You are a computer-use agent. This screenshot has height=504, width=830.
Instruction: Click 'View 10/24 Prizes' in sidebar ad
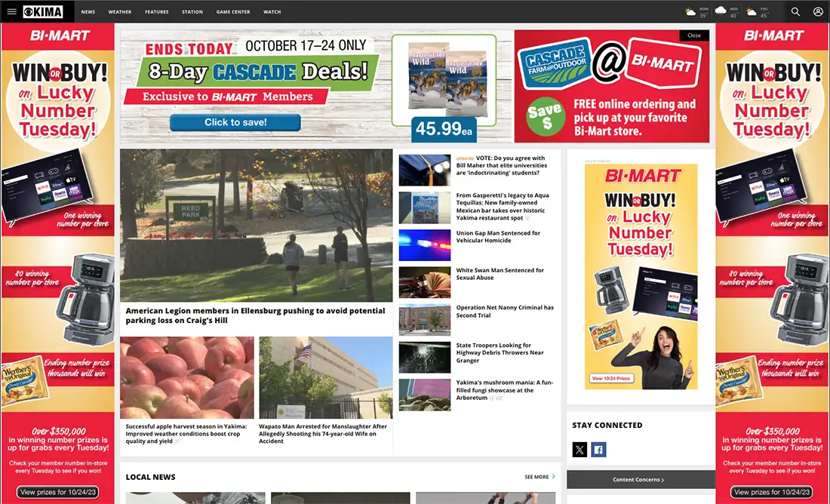[x=612, y=379]
